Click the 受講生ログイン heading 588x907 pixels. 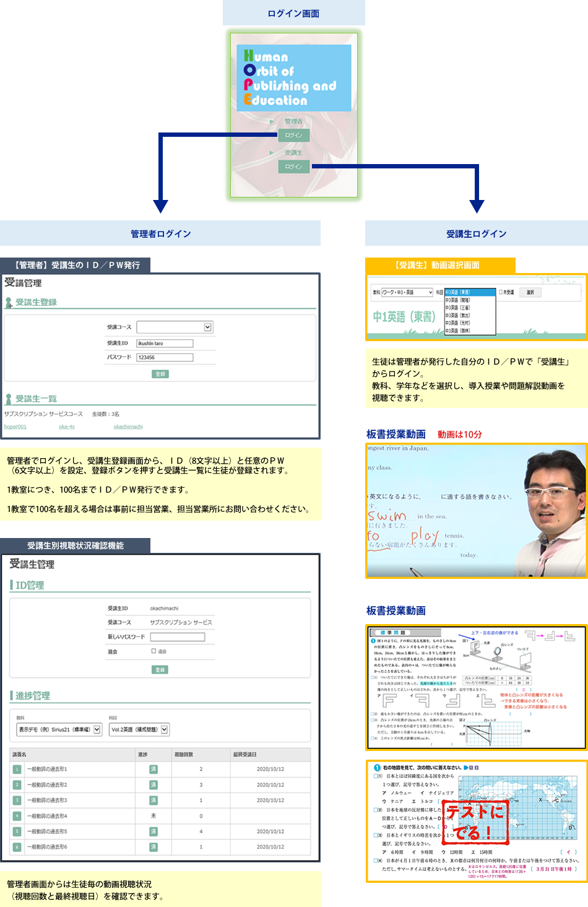coord(476,233)
